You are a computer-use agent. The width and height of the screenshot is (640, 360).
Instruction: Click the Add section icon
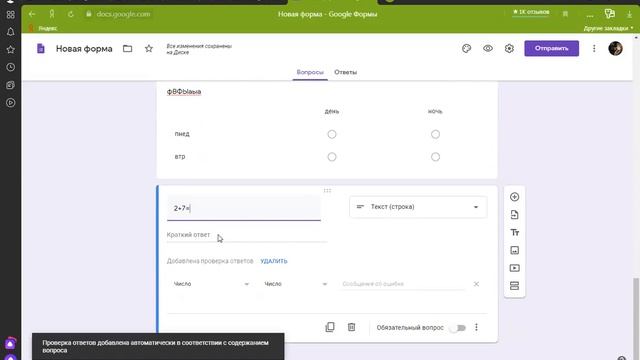[514, 286]
